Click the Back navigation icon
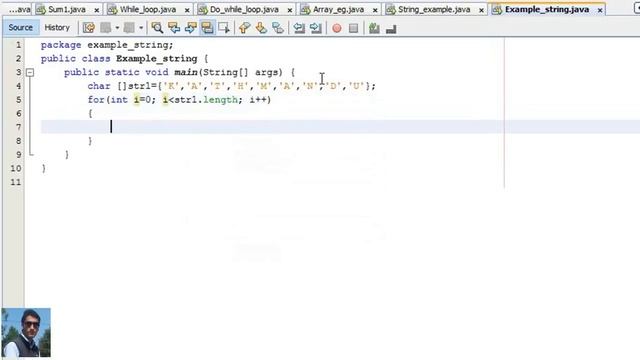 coord(106,28)
